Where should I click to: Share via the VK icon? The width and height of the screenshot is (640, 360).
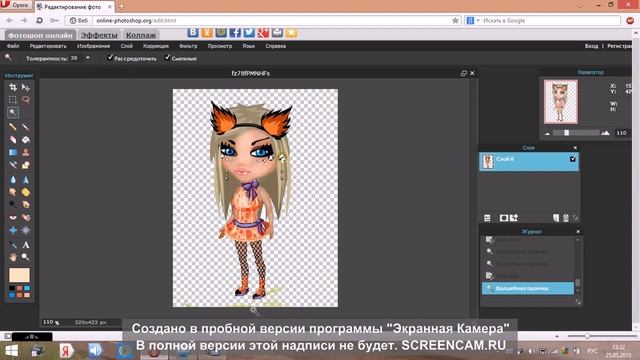pyautogui.click(x=193, y=32)
